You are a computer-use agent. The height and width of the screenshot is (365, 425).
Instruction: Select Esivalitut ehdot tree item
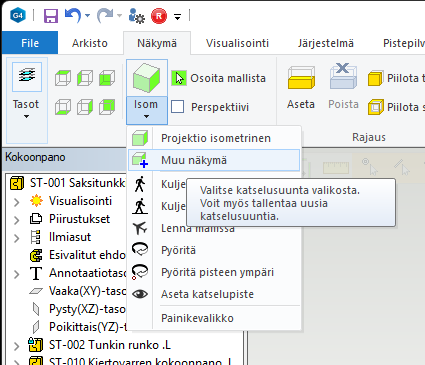tap(87, 255)
